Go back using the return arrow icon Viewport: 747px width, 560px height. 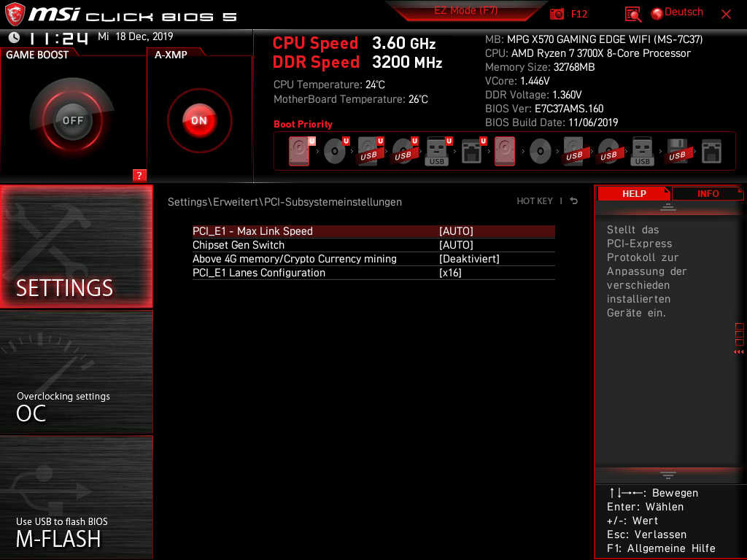coord(574,201)
